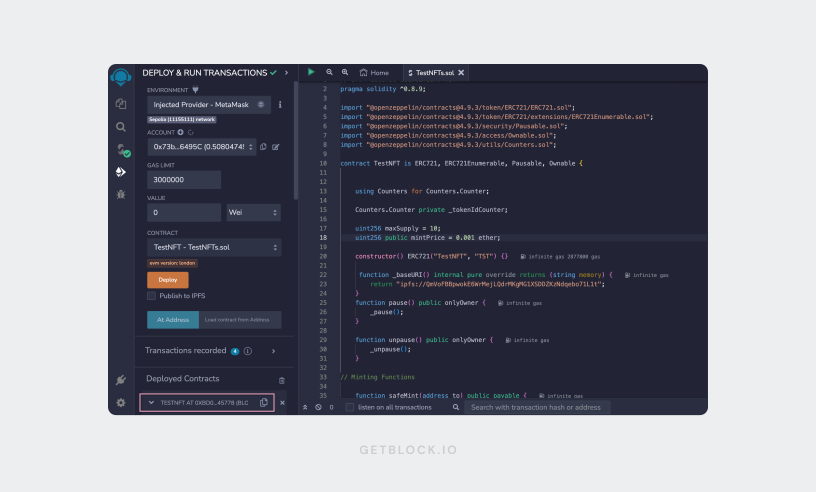This screenshot has height=492, width=816.
Task: Click the '// Minting Functions' comment line
Action: [378, 377]
